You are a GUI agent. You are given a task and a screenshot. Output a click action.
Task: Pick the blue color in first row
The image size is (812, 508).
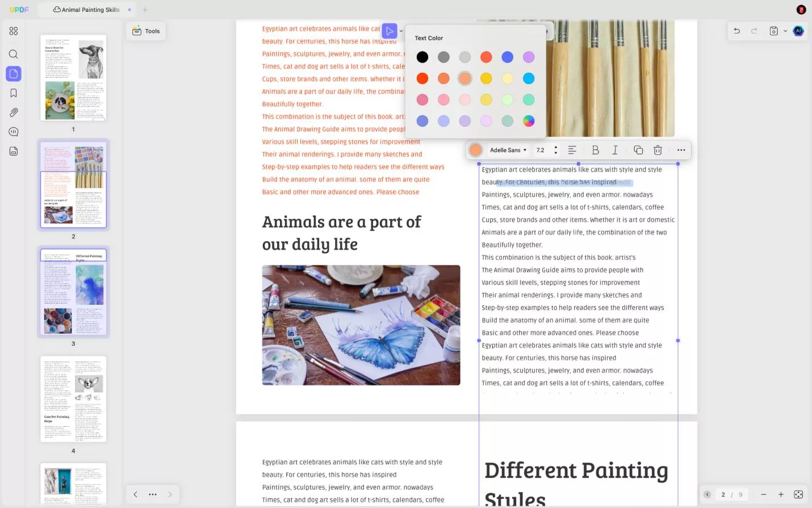(x=508, y=57)
